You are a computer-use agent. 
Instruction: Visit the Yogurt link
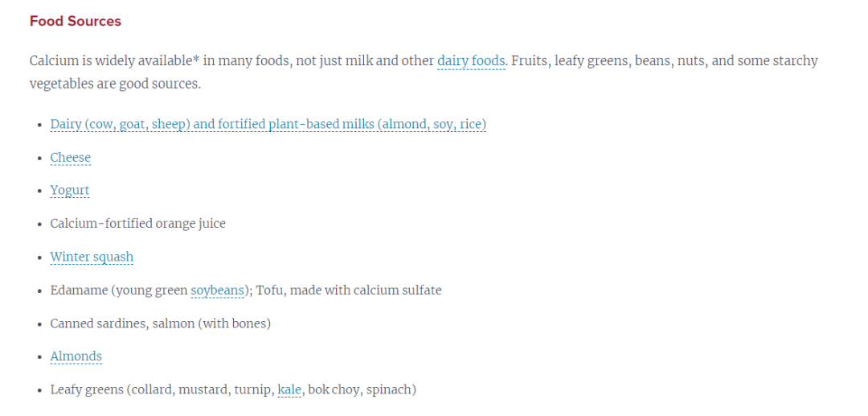[x=70, y=192]
